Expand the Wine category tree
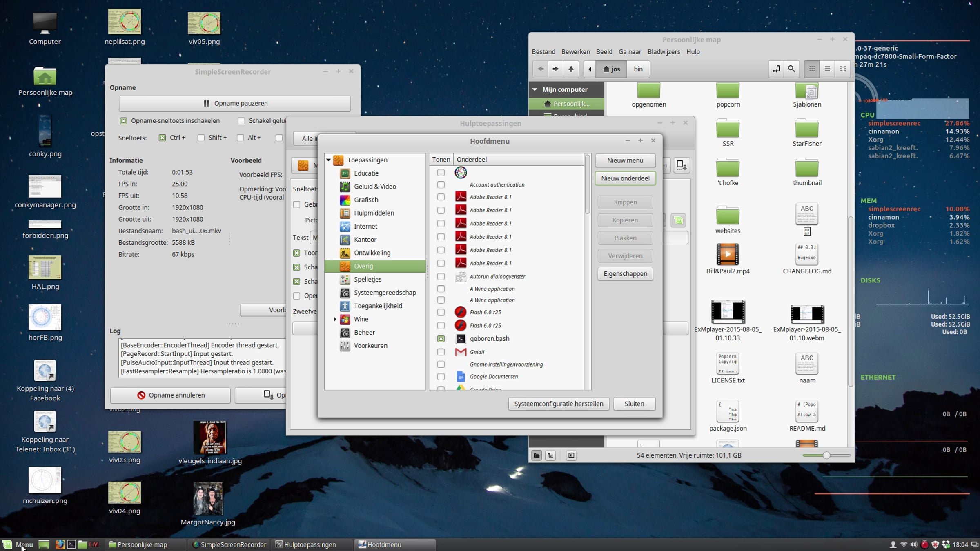980x551 pixels. tap(335, 319)
